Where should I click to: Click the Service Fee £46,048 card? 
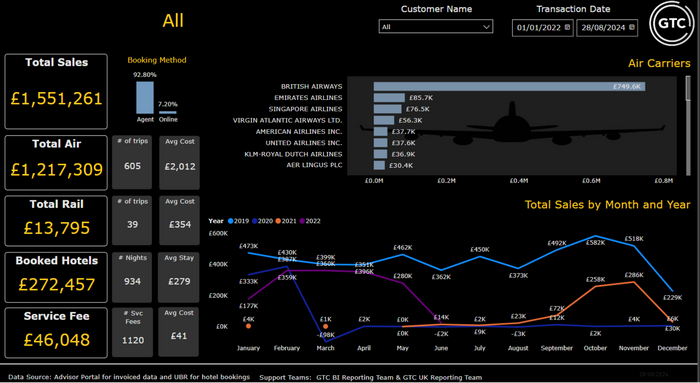[x=56, y=333]
